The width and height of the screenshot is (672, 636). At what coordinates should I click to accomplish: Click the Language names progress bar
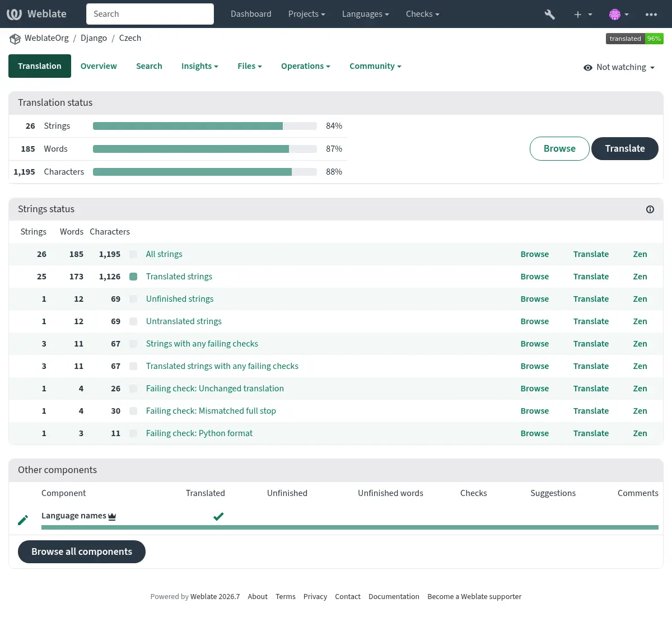point(350,527)
